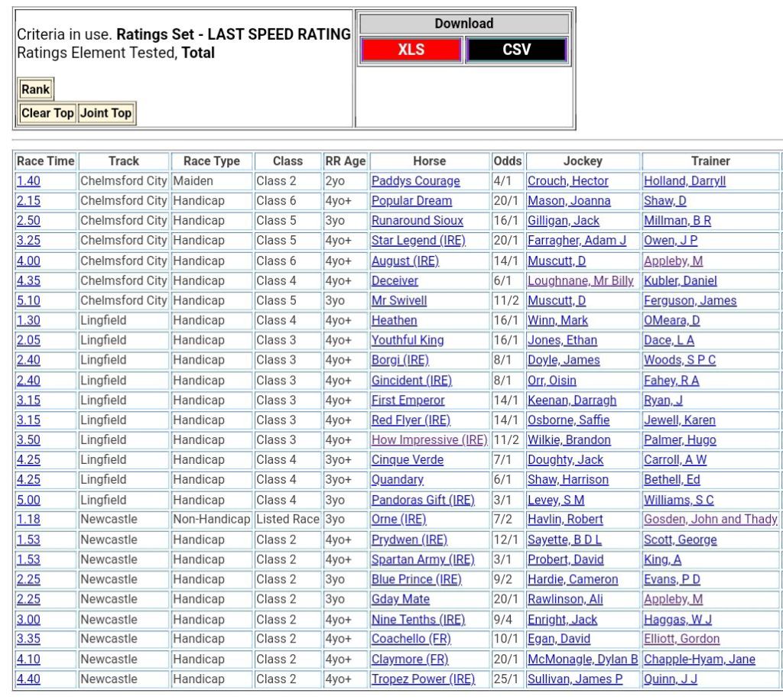Open trainer Elliott, Gordon link

[681, 639]
